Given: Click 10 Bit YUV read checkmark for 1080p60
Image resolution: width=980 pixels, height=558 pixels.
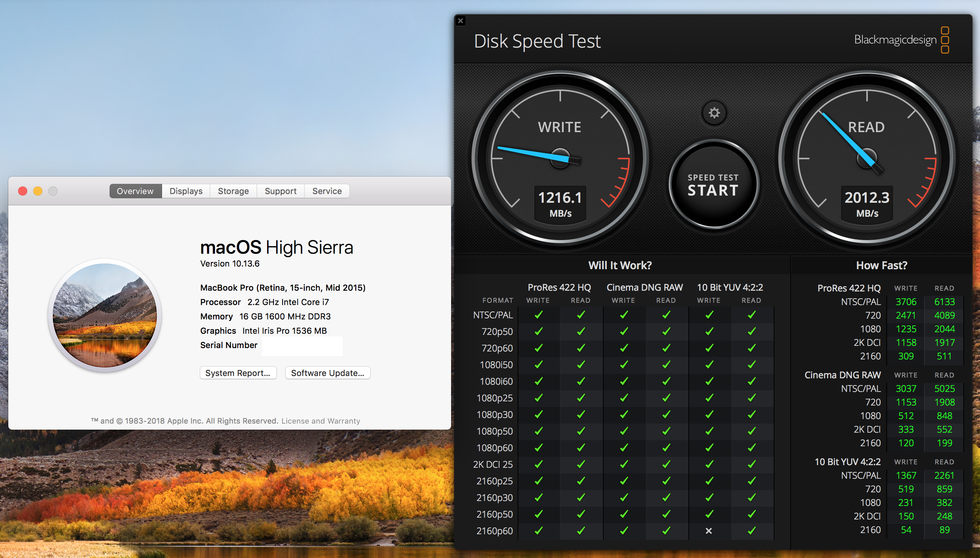Looking at the screenshot, I should click(752, 448).
